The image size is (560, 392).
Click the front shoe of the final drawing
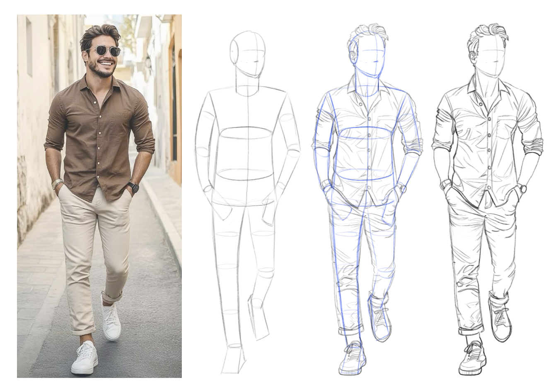coord(473,358)
